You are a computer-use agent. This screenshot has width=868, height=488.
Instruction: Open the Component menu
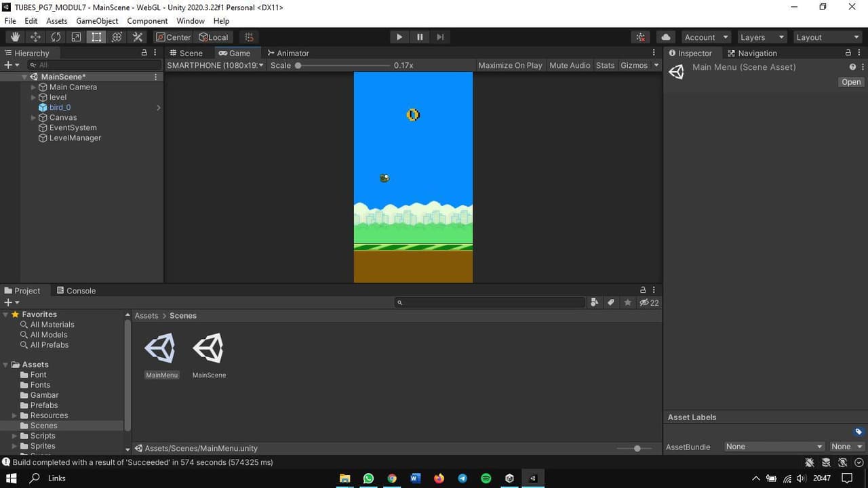tap(147, 21)
